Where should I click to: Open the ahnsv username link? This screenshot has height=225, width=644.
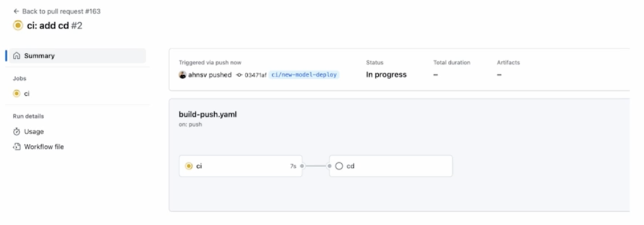click(x=197, y=75)
